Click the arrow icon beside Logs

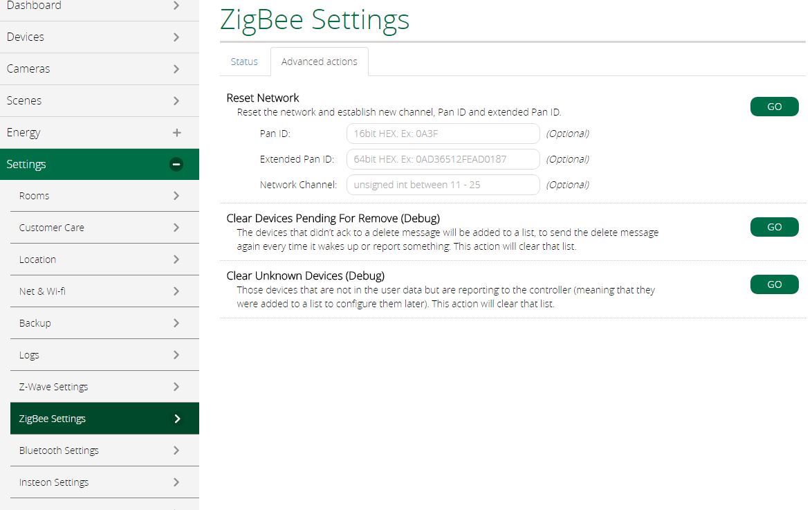point(176,355)
